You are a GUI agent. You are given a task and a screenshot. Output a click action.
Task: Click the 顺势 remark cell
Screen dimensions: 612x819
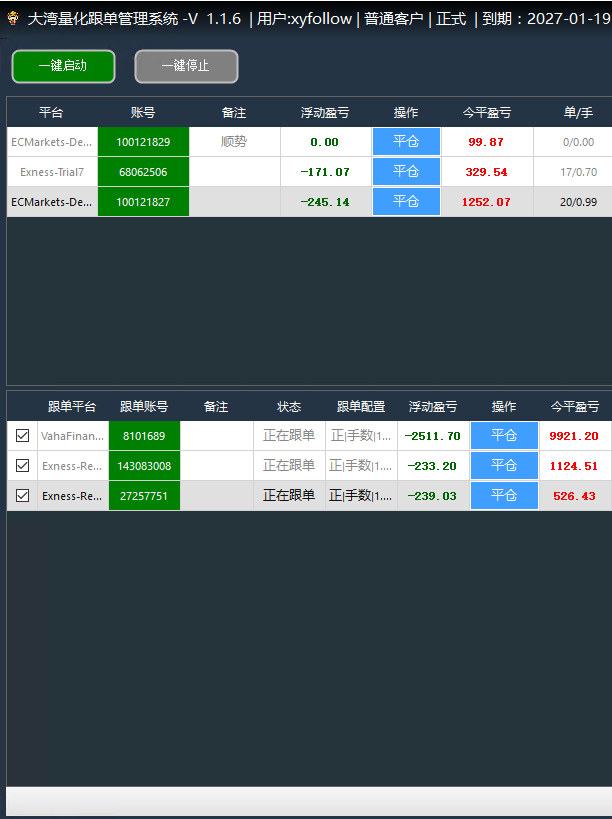(234, 142)
